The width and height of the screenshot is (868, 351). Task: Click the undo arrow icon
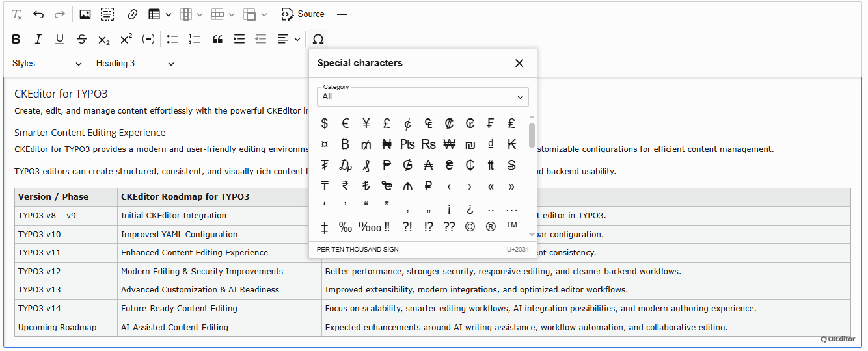pyautogui.click(x=38, y=14)
